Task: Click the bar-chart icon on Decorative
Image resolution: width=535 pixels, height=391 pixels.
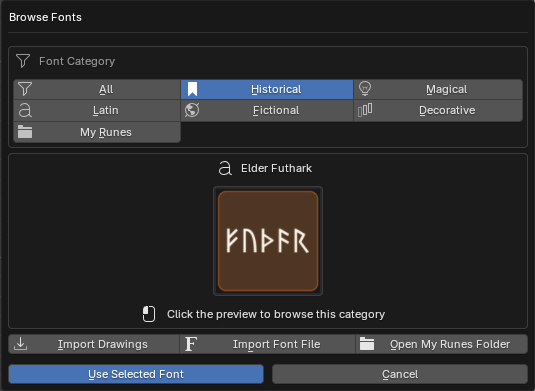Action: 365,110
